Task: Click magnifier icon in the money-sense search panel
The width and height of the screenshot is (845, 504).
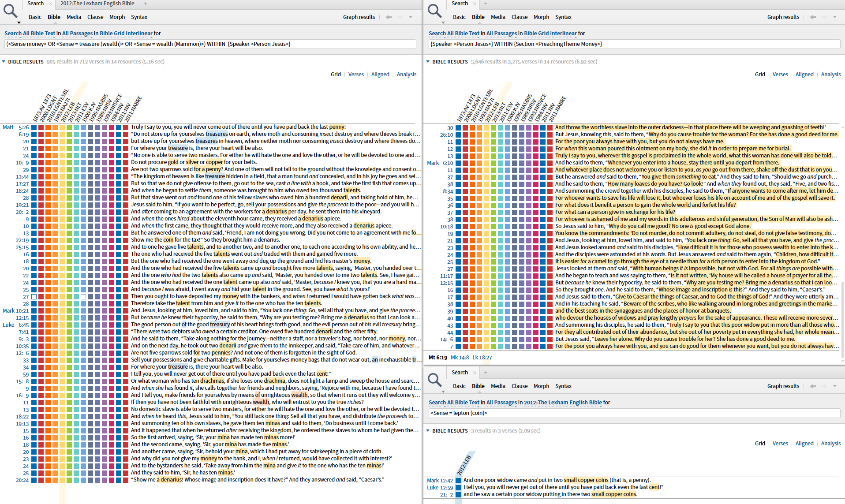Action: click(10, 11)
